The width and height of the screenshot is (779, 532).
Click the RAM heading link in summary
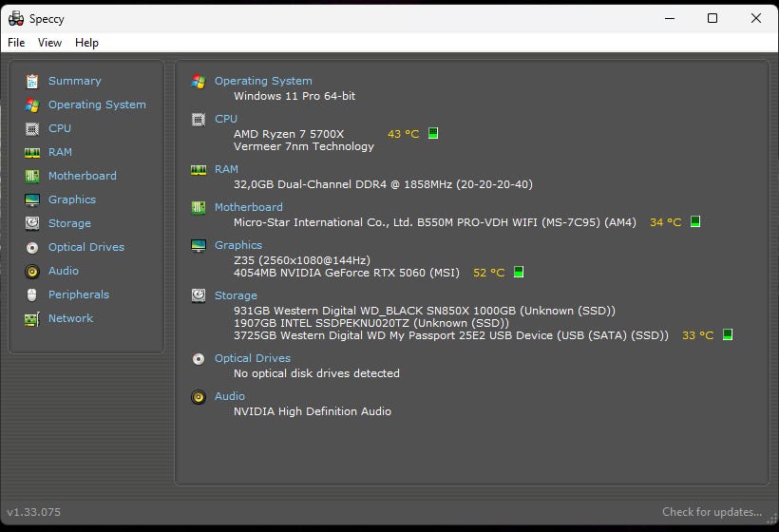coord(226,169)
